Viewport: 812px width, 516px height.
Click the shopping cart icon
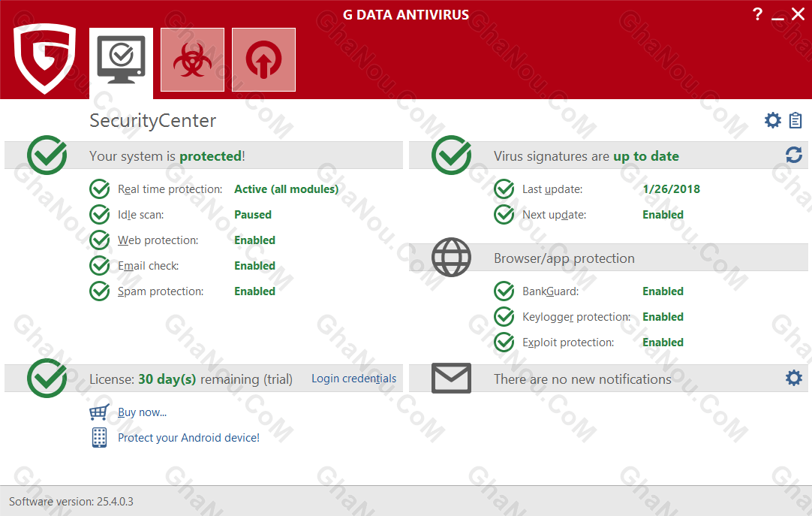click(99, 412)
